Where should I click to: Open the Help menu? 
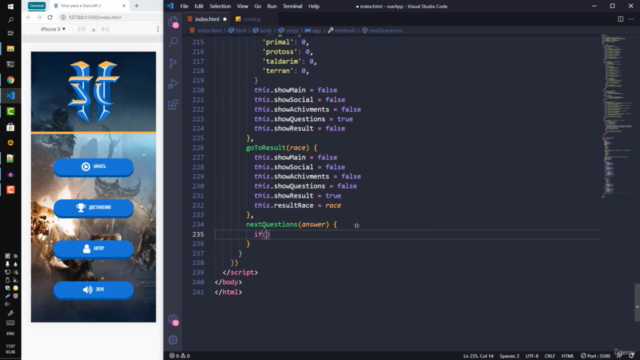[313, 6]
